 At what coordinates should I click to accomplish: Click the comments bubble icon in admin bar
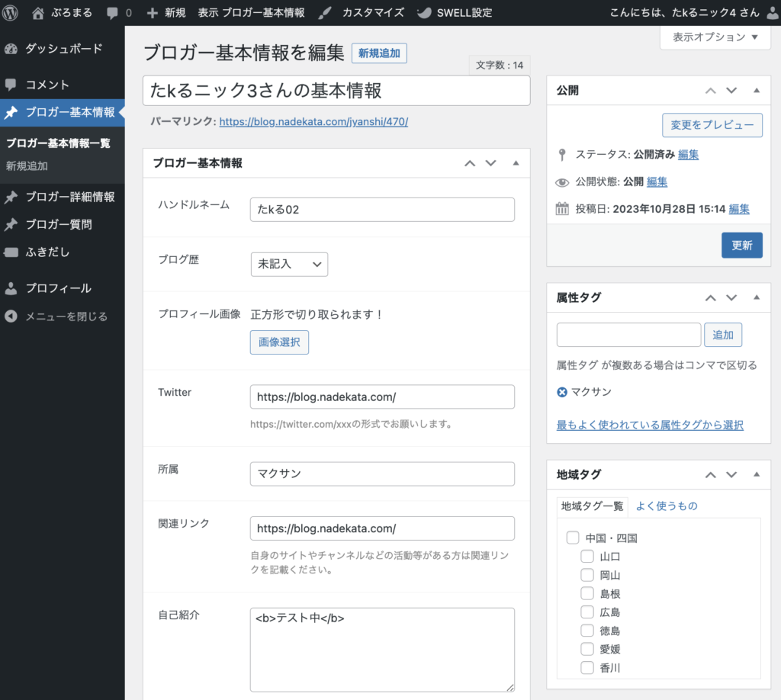113,13
